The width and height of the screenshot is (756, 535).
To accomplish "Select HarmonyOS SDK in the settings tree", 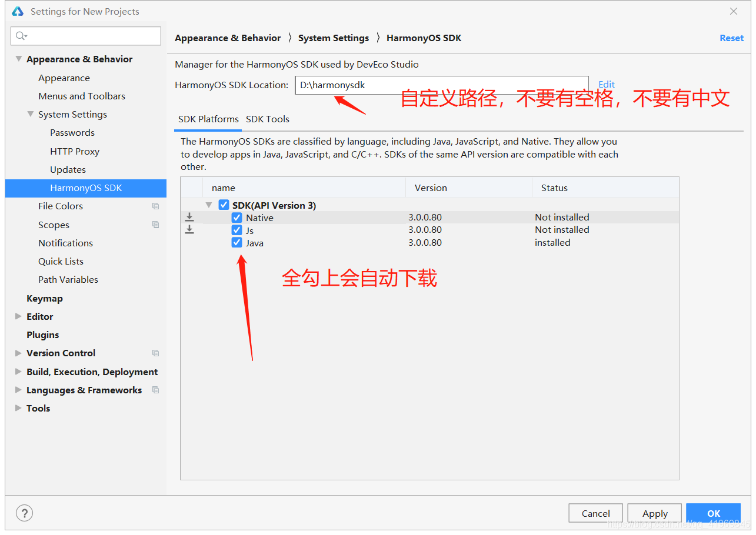I will coord(86,188).
